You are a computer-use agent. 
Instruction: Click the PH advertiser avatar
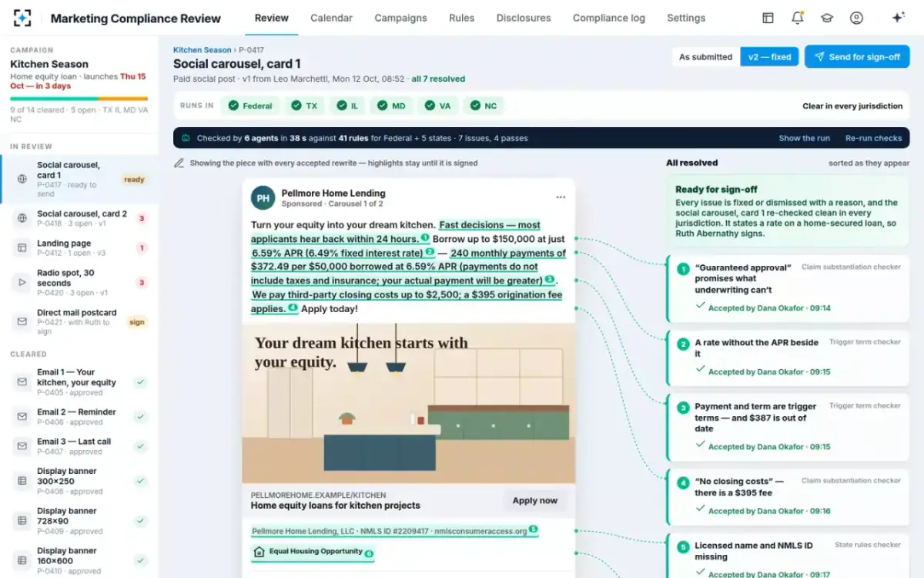263,198
